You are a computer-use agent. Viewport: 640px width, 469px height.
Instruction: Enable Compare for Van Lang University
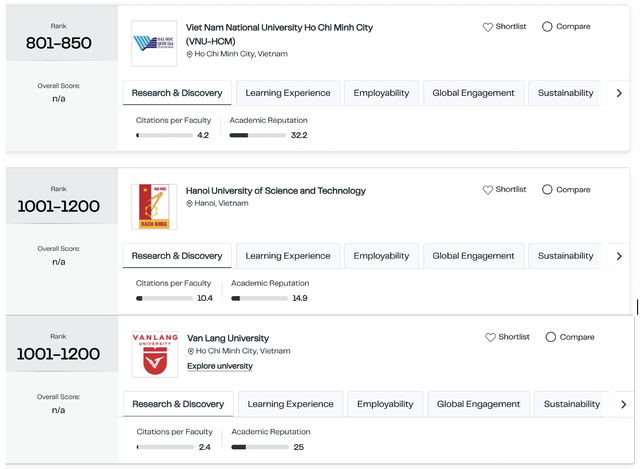coord(551,337)
